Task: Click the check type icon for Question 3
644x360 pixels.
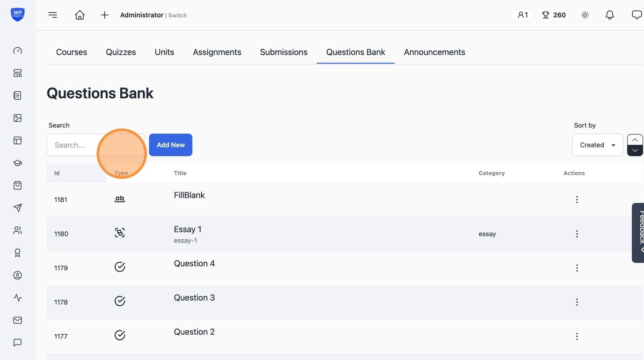Action: [x=120, y=301]
